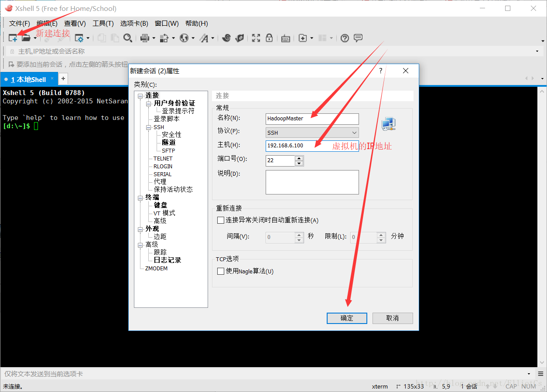Collapse the 用户身份验证 tree node

(149, 103)
